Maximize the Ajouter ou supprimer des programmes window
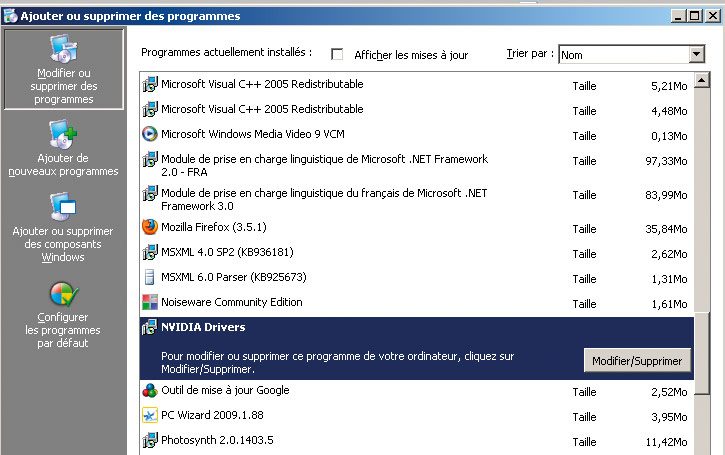This screenshot has height=455, width=725. click(x=694, y=16)
